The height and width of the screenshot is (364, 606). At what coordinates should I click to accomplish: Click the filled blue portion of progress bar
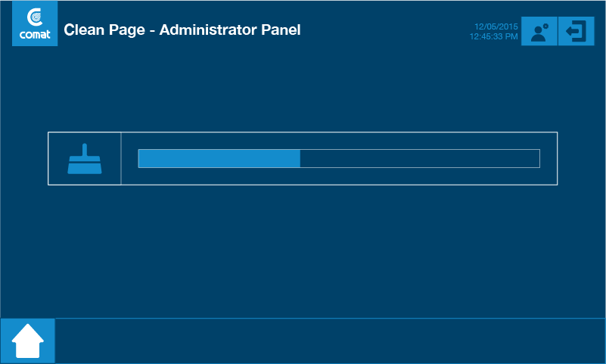pos(219,158)
